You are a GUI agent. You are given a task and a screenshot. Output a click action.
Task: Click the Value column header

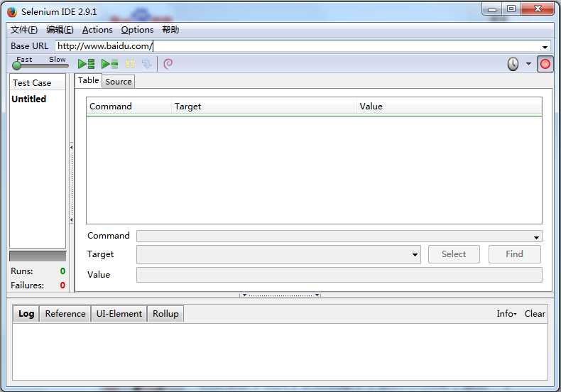(x=449, y=107)
